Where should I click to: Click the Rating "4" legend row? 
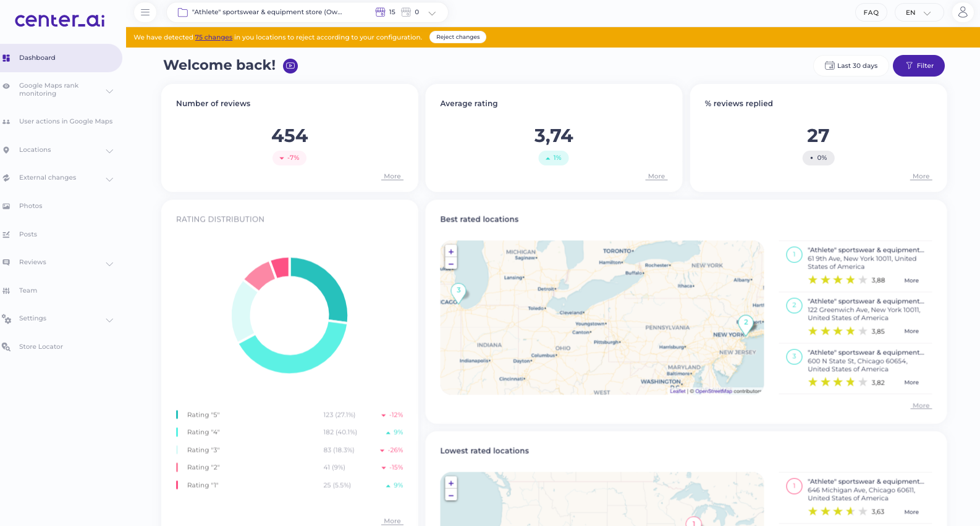point(289,432)
